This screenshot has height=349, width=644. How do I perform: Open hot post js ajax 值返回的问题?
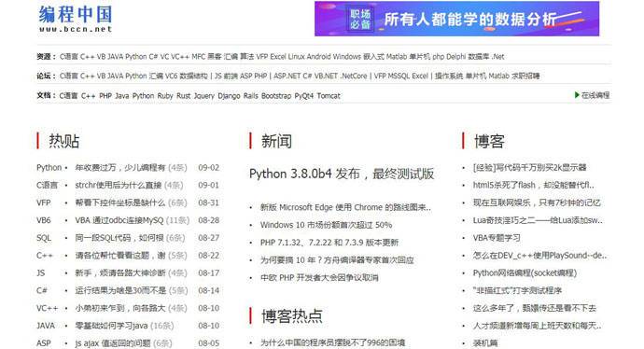pyautogui.click(x=113, y=343)
